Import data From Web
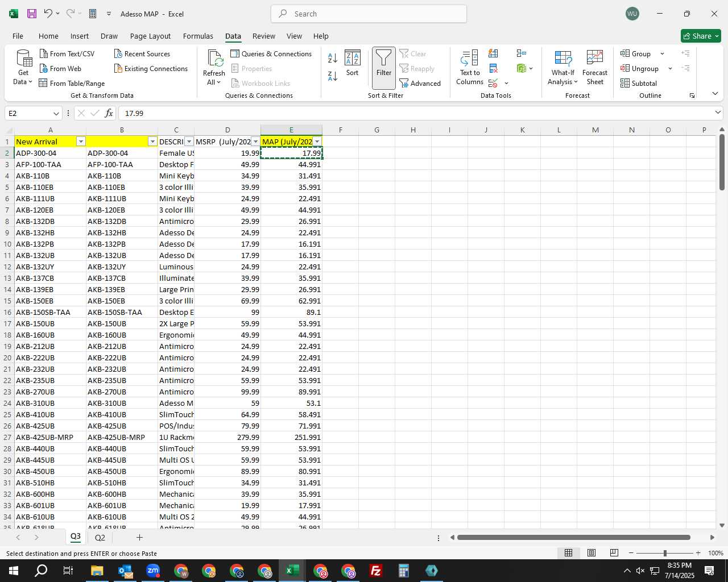Viewport: 728px width, 582px height. [x=60, y=68]
